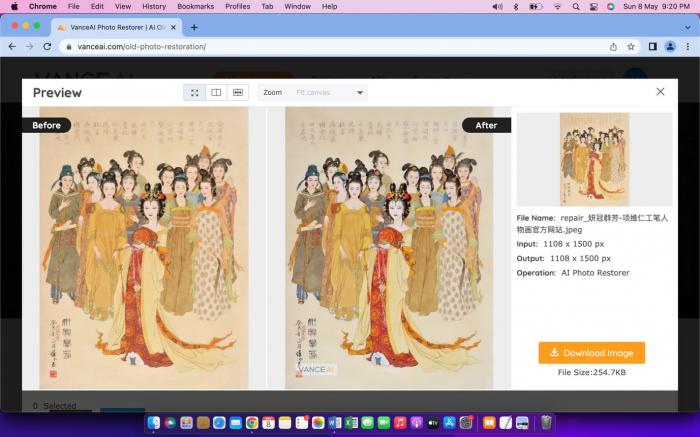Close the VanceAI Photo Restorer tab
The height and width of the screenshot is (437, 700).
tap(174, 27)
